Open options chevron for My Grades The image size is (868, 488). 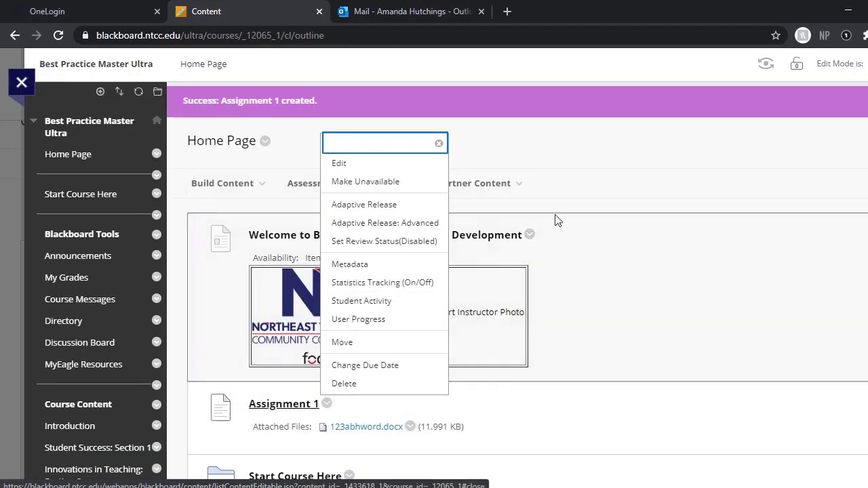pyautogui.click(x=157, y=277)
